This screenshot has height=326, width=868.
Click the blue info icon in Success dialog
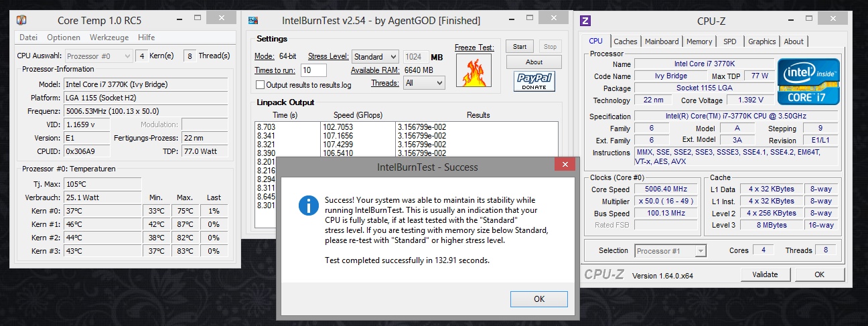309,206
